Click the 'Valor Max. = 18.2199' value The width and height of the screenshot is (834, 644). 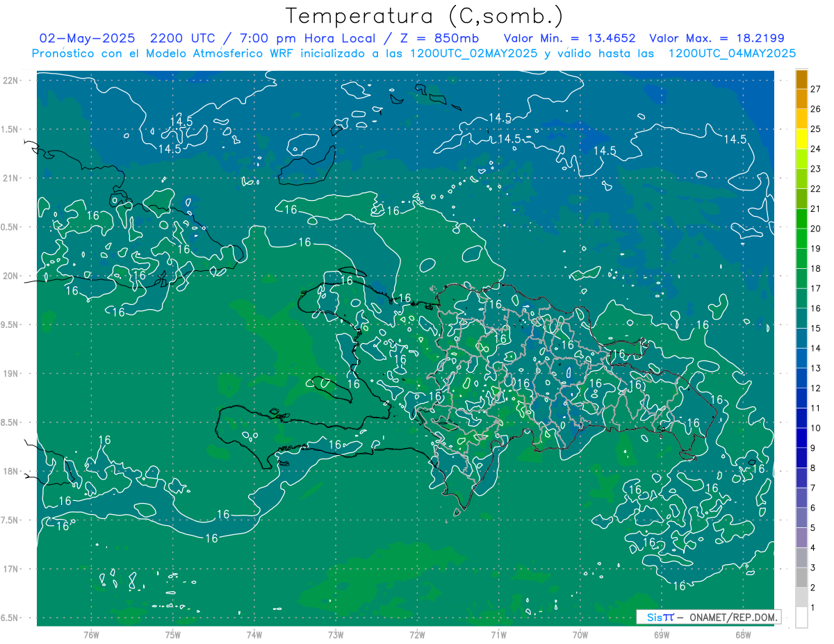[717, 38]
